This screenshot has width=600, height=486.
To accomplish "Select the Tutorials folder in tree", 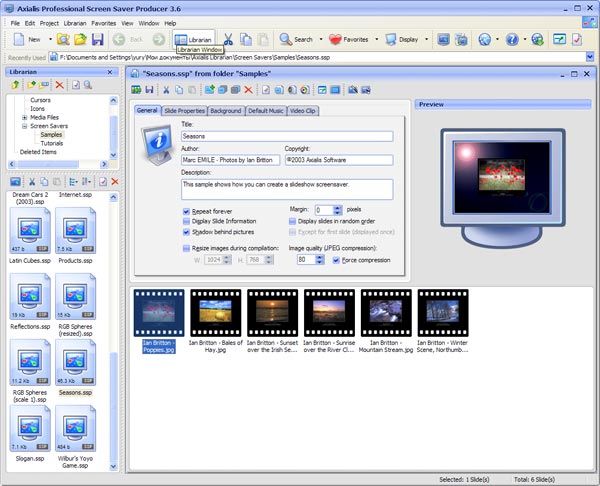I will tap(51, 143).
